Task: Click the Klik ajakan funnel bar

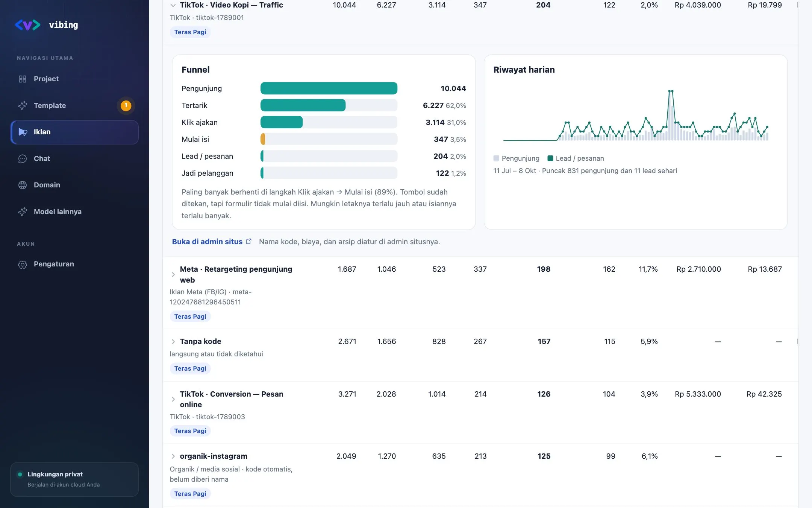Action: click(x=282, y=122)
